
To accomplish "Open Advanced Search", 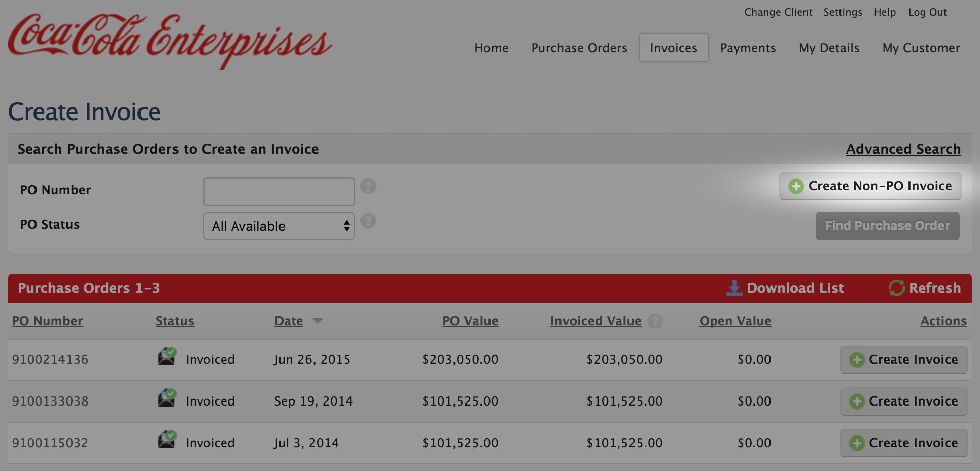I will (903, 149).
